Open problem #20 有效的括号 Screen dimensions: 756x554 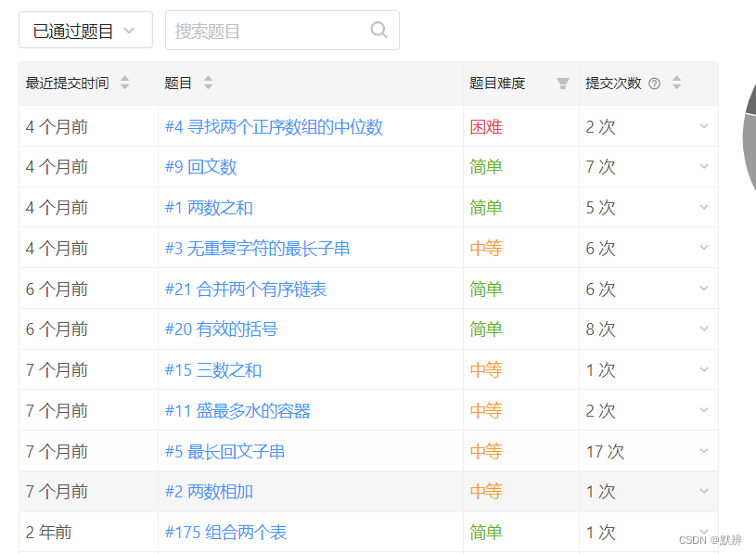[222, 329]
